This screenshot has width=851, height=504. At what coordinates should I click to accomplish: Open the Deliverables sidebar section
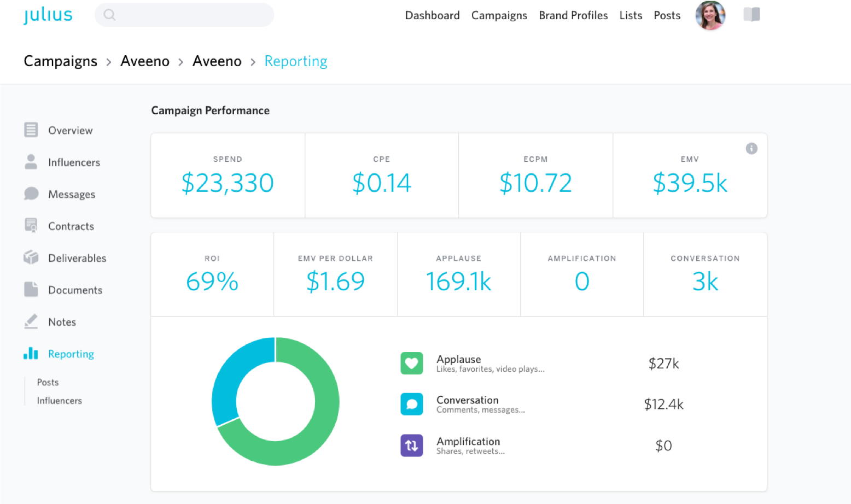(77, 258)
